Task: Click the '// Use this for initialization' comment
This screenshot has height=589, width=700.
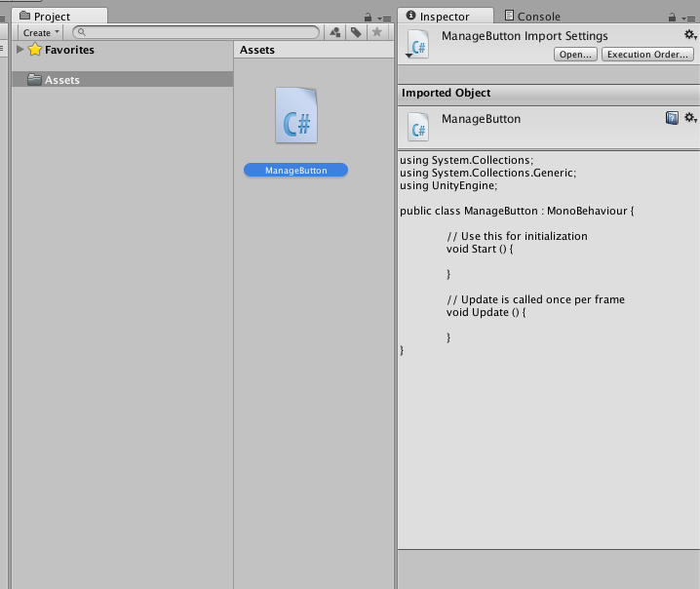Action: [517, 236]
